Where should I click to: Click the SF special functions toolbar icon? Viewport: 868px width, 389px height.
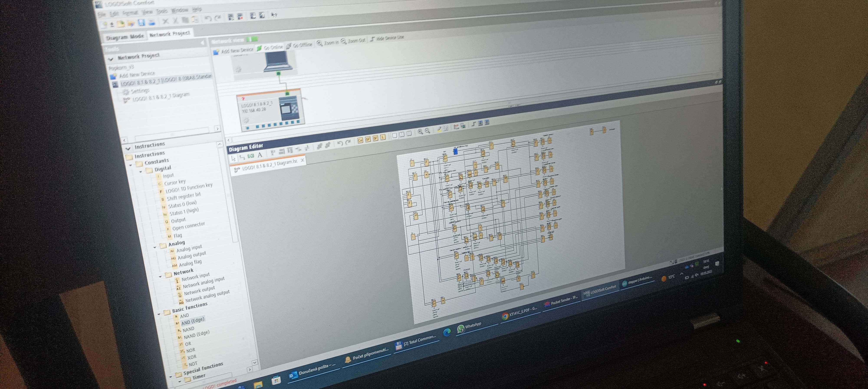click(375, 138)
